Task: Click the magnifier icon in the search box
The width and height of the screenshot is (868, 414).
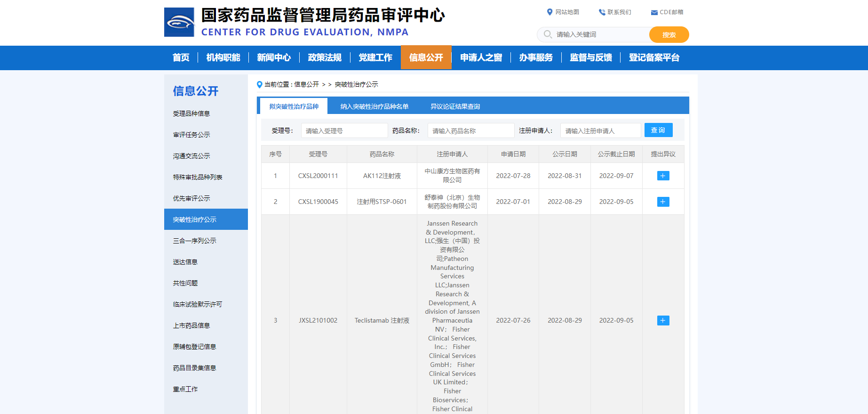Action: 548,34
